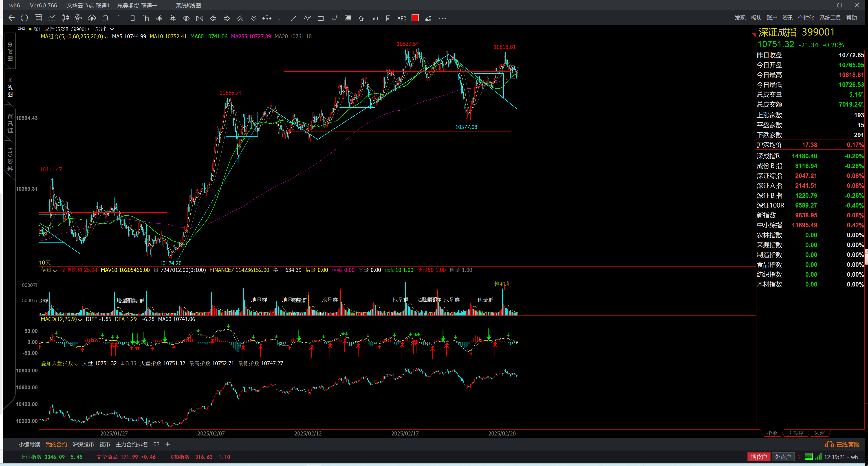Screen dimensions: 868x466
Task: Click the hollow right arrow icon
Action: tap(227, 18)
